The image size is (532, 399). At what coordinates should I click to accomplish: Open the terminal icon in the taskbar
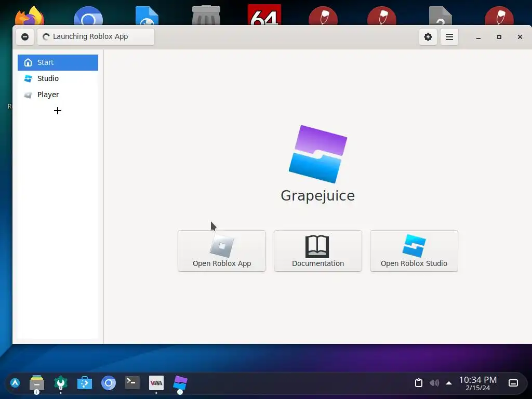[132, 383]
